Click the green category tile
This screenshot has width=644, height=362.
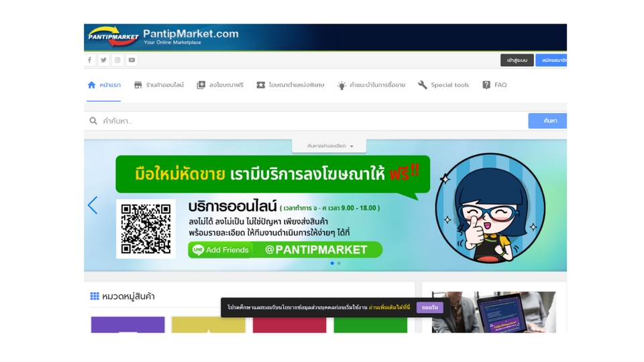[x=370, y=324]
